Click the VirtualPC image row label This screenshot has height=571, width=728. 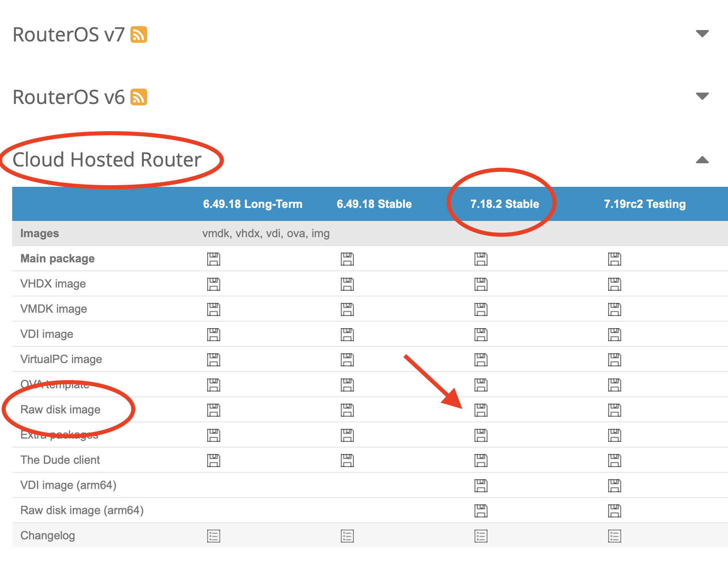[61, 359]
